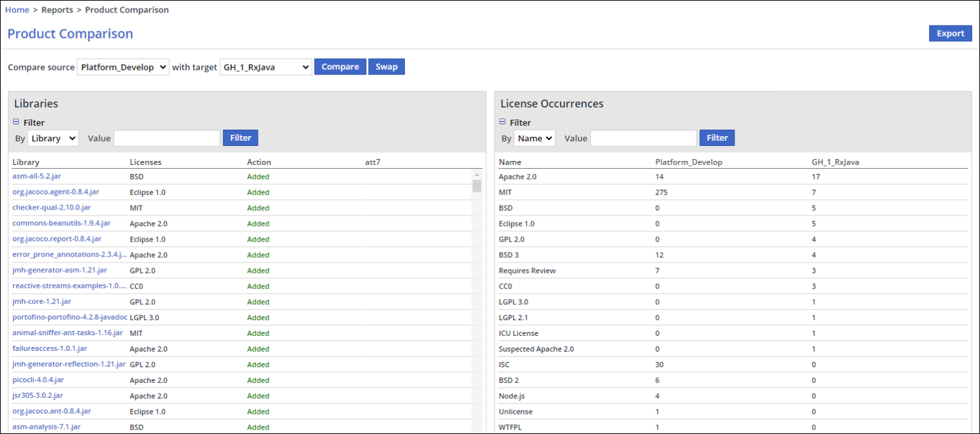This screenshot has width=980, height=434.
Task: Collapse the Libraries Filter section
Action: point(16,122)
